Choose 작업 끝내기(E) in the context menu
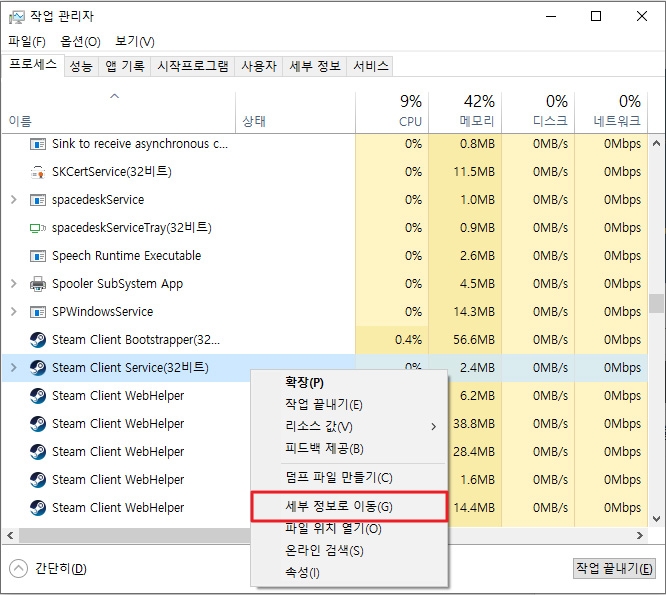Image resolution: width=666 pixels, height=595 pixels. tap(349, 404)
